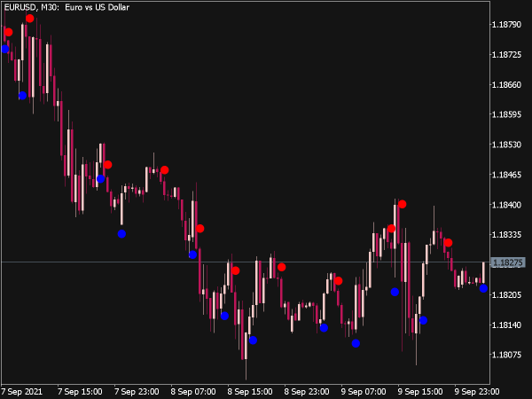Select the highest red signal dot on chart

(30, 19)
